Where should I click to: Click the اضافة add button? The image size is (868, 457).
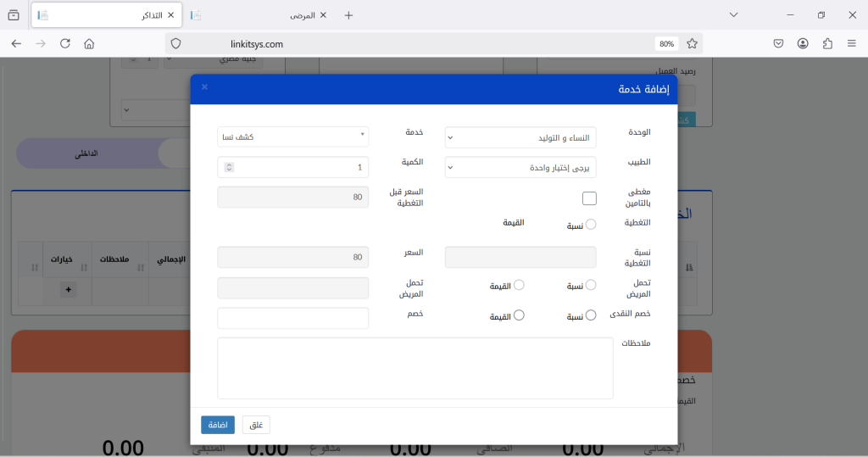[x=218, y=425]
